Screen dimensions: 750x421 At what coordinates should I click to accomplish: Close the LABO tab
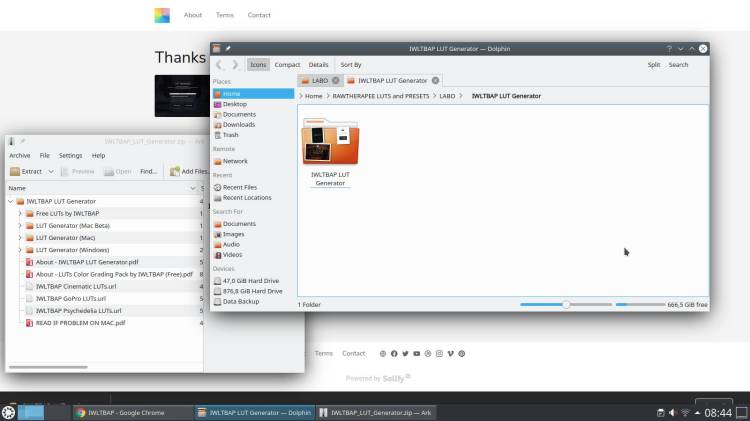pyautogui.click(x=335, y=80)
